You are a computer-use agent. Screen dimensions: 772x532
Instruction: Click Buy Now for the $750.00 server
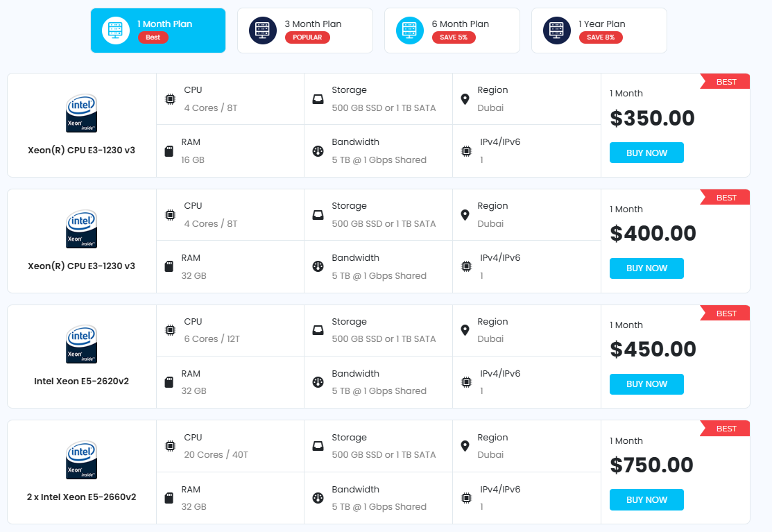(646, 500)
